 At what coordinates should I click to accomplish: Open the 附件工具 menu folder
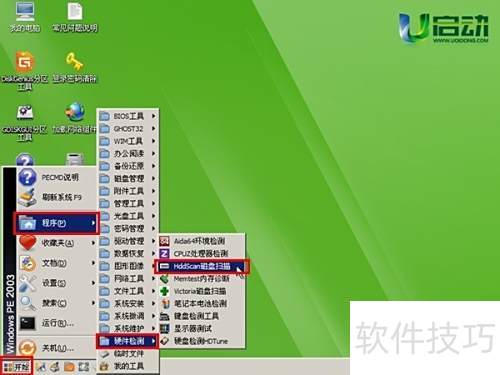128,191
